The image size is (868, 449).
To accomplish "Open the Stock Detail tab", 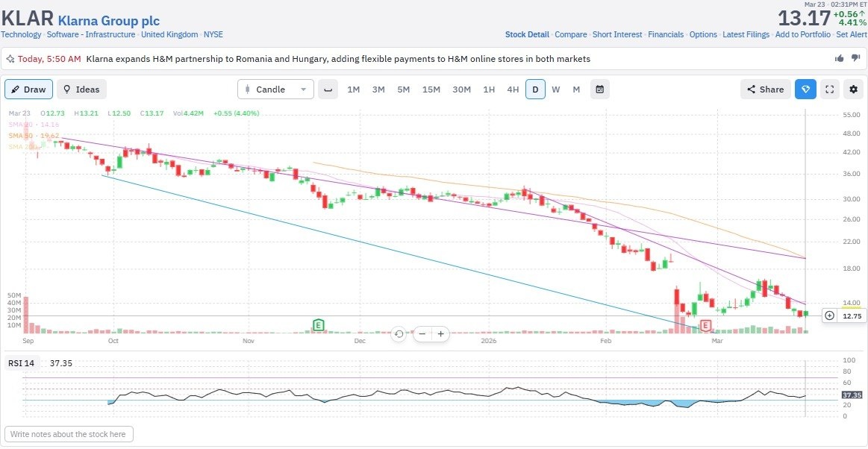I will (x=527, y=34).
